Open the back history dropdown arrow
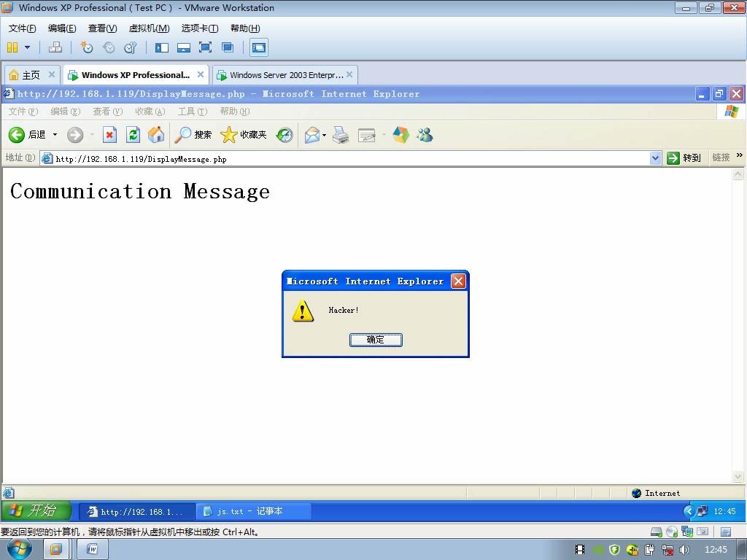 click(x=55, y=135)
